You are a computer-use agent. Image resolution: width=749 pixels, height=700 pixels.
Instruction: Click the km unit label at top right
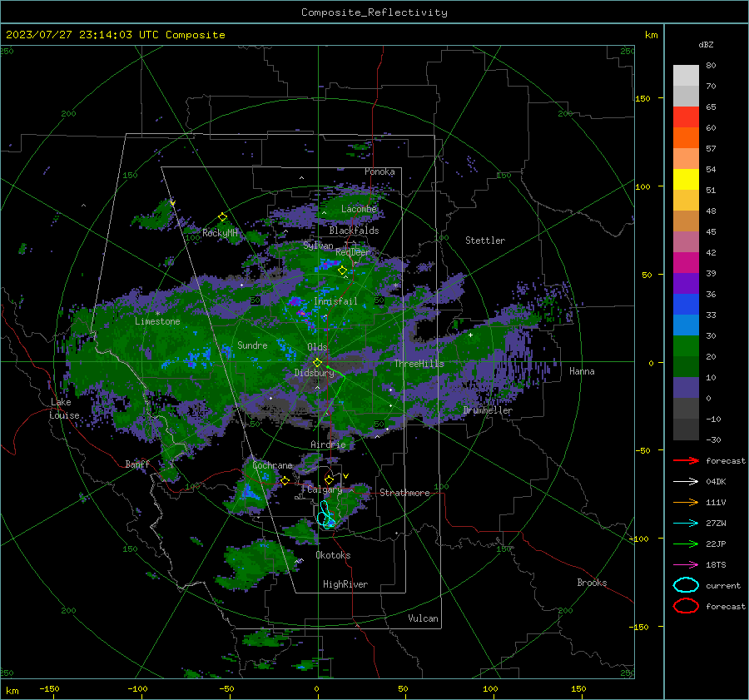pos(651,35)
